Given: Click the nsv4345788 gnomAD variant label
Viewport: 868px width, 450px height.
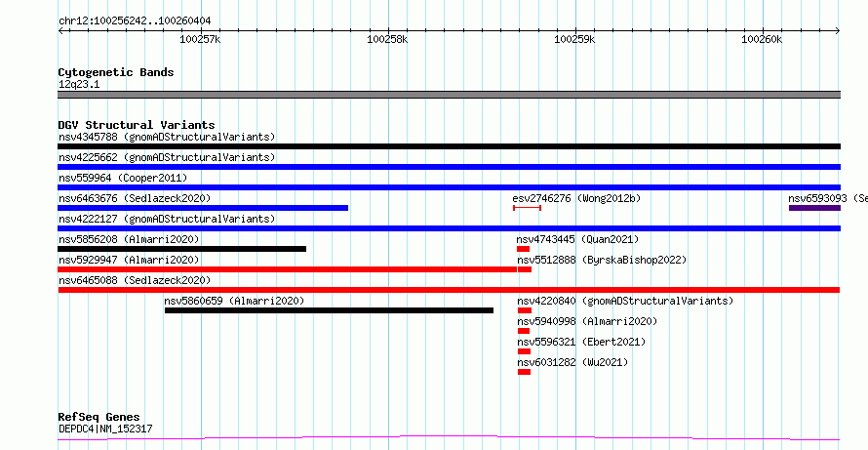Looking at the screenshot, I should [x=167, y=137].
